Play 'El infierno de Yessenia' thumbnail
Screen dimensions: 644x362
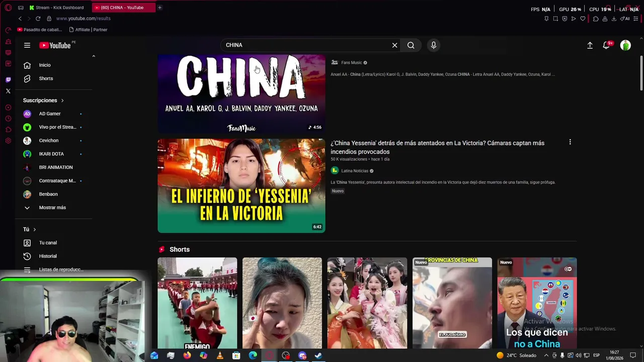242,186
